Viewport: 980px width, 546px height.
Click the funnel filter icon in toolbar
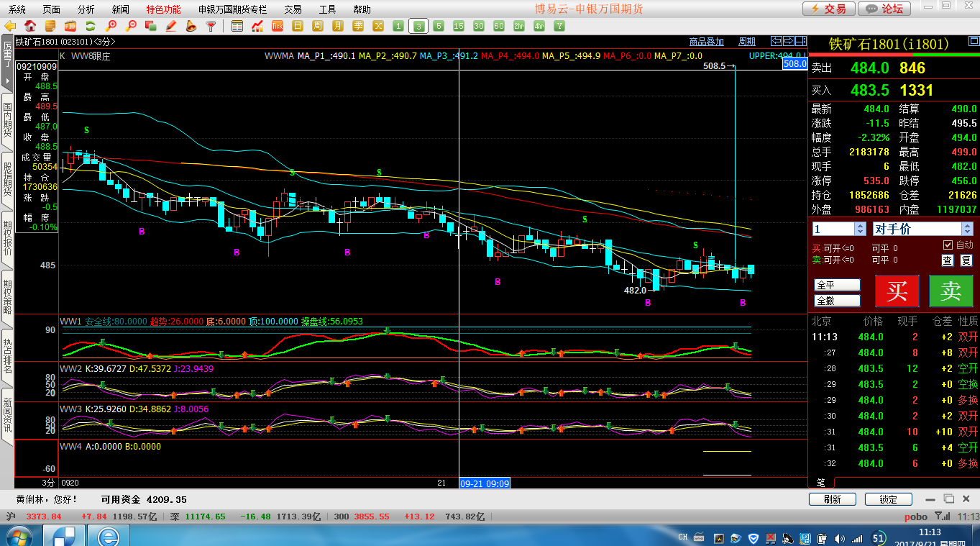point(211,26)
